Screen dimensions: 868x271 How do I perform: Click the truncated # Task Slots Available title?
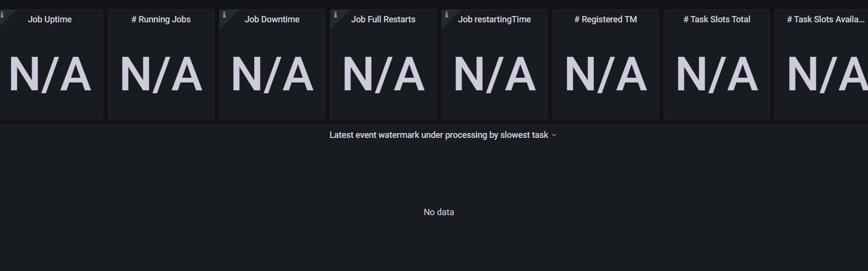[825, 19]
